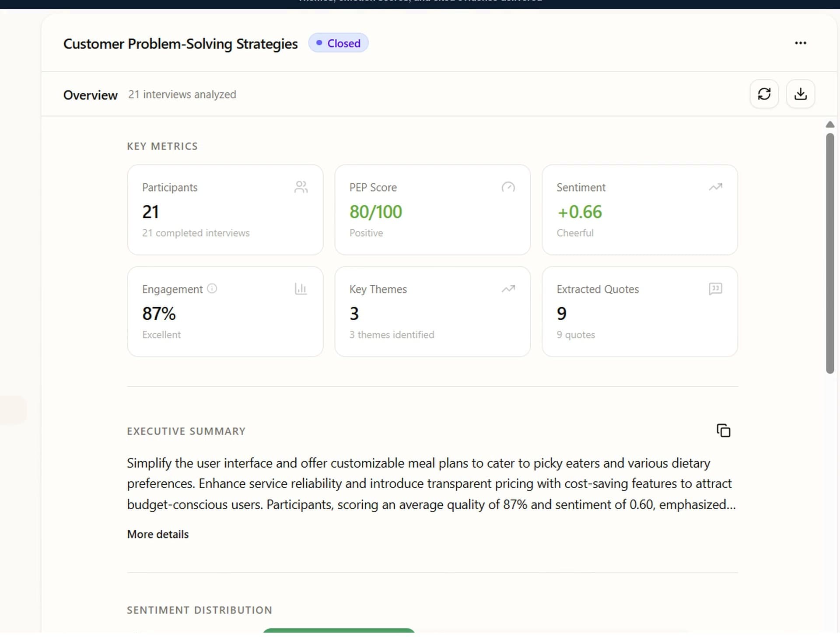Click the Engagement bar chart icon
Image resolution: width=840 pixels, height=637 pixels.
tap(301, 289)
